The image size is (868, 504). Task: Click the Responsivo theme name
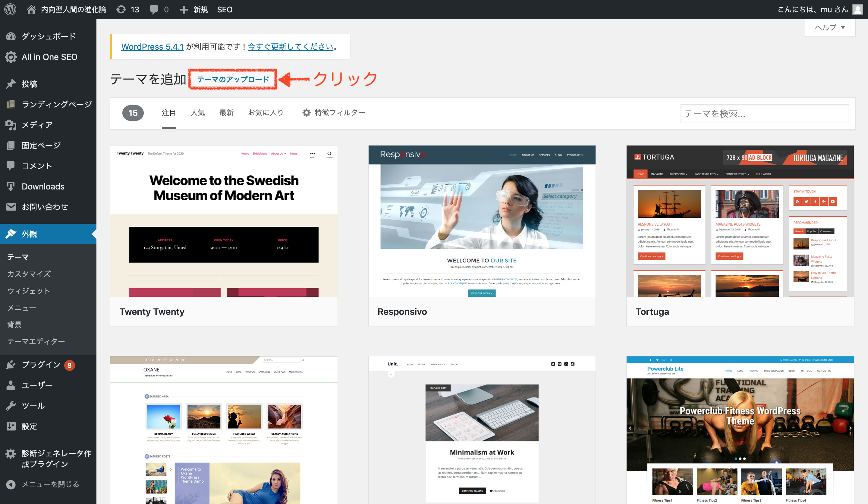pos(402,311)
